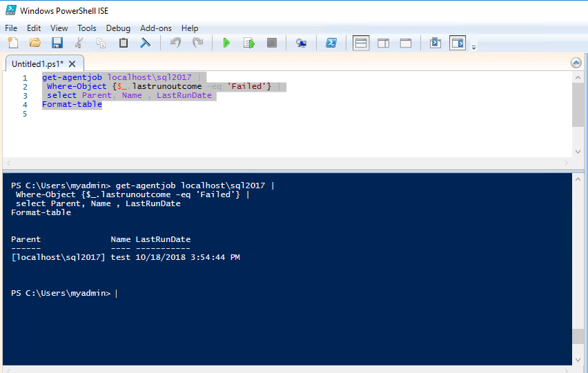Click console pane scrollbar up arrow
Screen dimensions: 588x373
click(578, 179)
